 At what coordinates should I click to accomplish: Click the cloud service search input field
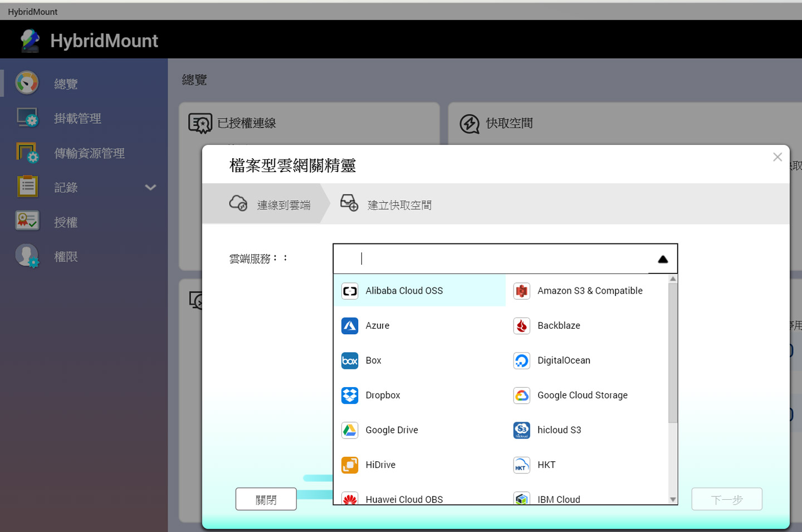tap(490, 259)
